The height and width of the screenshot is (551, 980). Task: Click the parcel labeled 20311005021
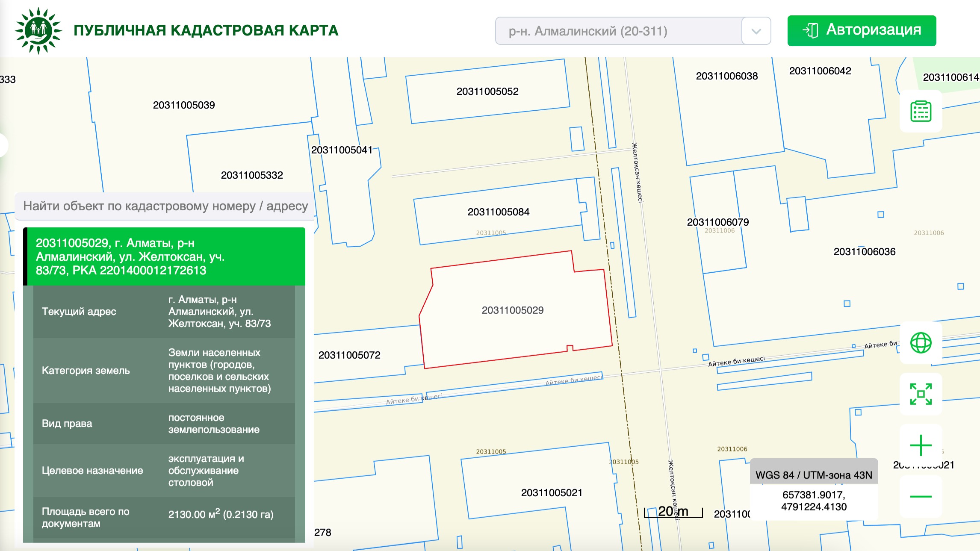tap(551, 493)
